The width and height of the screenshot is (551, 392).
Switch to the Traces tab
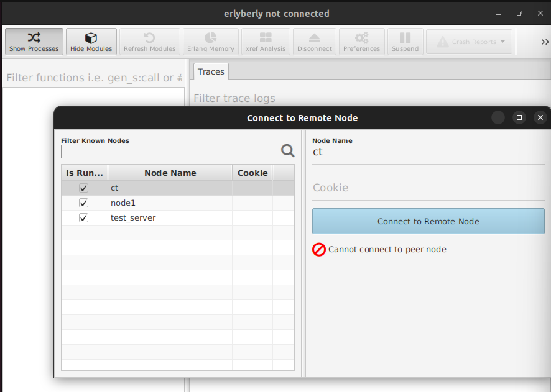[x=211, y=71]
